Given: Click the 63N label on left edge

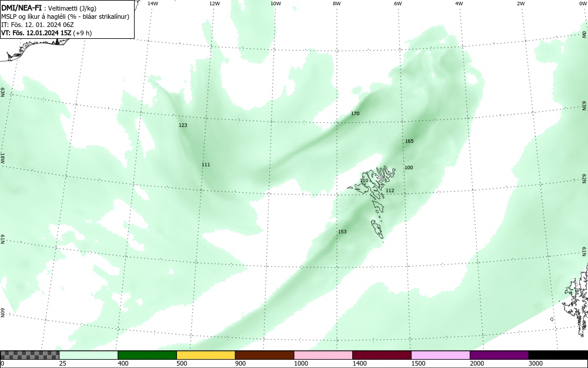Looking at the screenshot, I should point(2,92).
